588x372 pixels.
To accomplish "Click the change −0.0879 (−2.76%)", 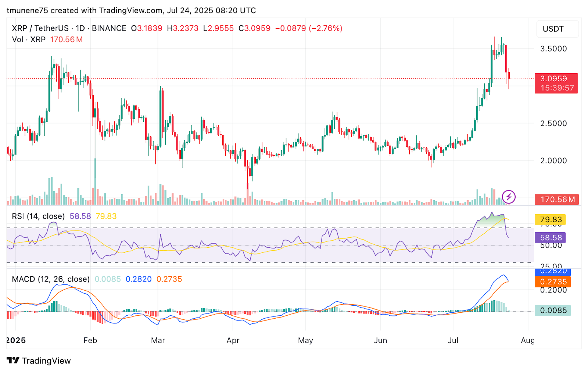I will point(309,28).
